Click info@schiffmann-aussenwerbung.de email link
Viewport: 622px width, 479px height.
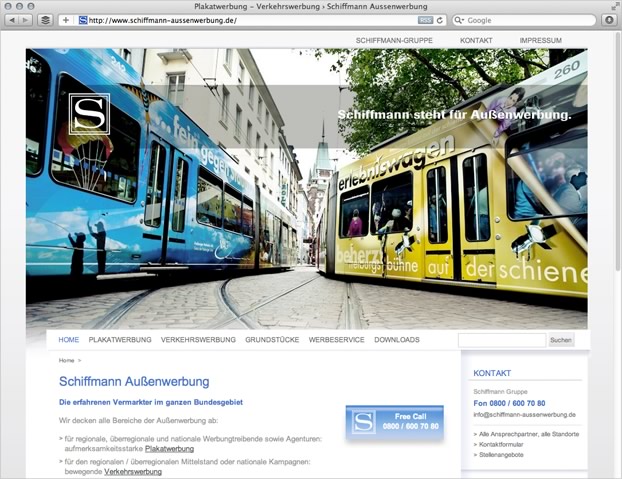pyautogui.click(x=524, y=415)
